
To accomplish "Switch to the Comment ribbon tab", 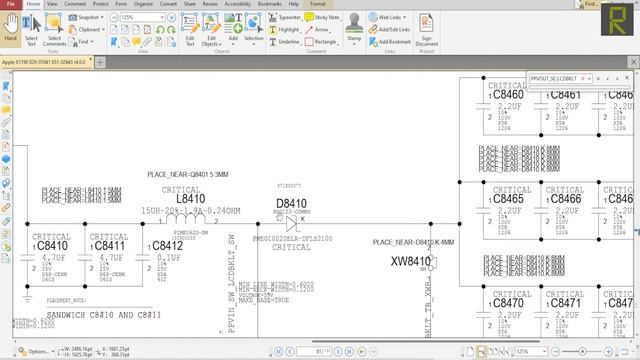I will 75,4.
